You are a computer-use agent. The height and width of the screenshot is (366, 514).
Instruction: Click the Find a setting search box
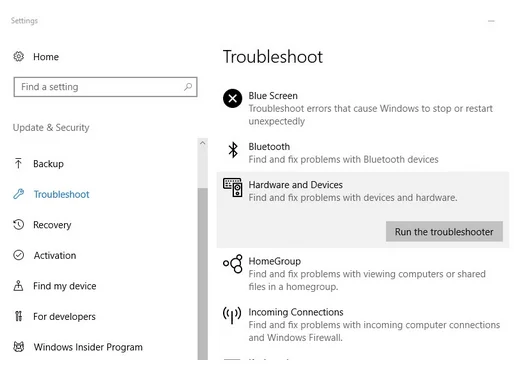tap(105, 87)
